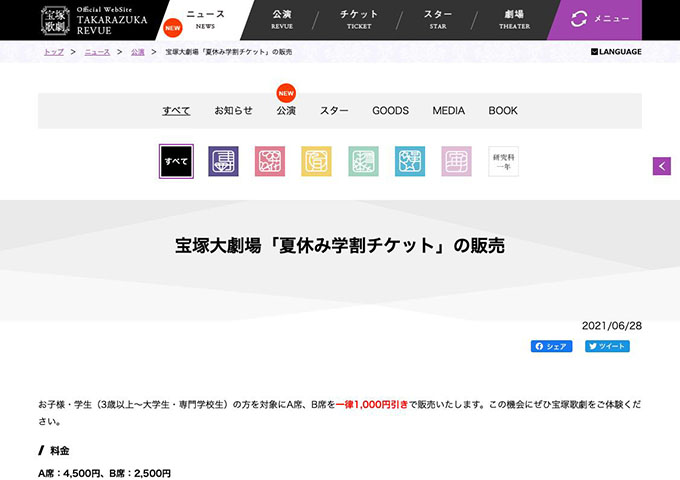Select the purple 専科 troupe icon
The height and width of the screenshot is (480, 680).
click(223, 161)
